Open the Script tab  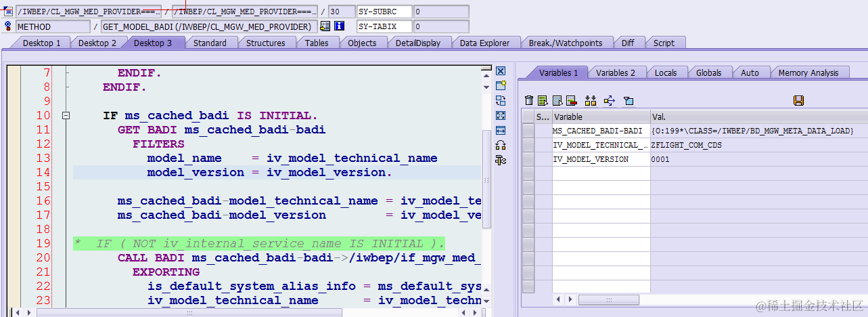point(664,43)
